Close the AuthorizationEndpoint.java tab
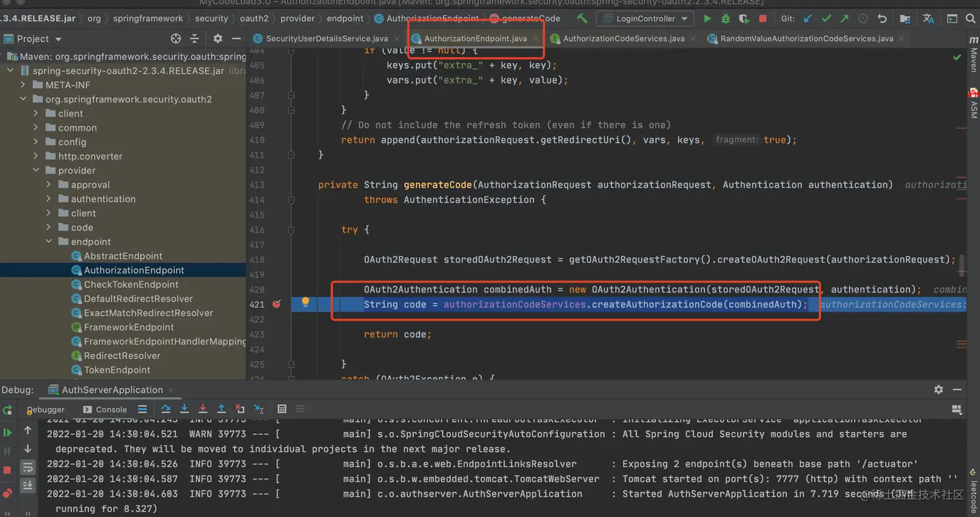 pos(536,39)
